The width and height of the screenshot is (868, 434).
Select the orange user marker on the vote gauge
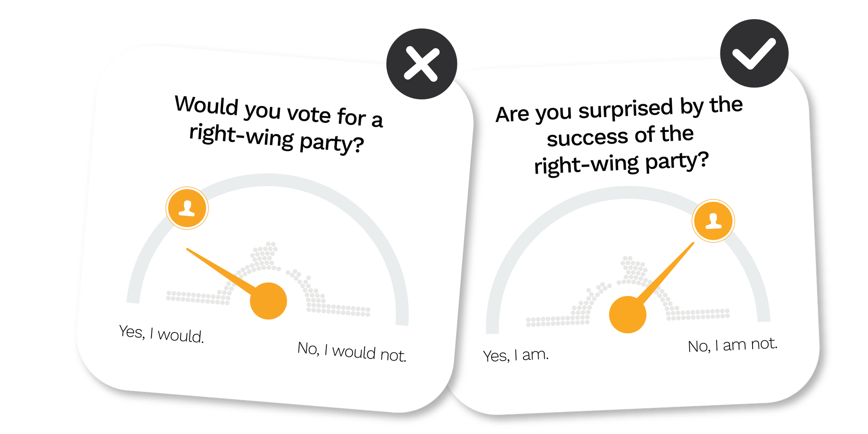(187, 208)
